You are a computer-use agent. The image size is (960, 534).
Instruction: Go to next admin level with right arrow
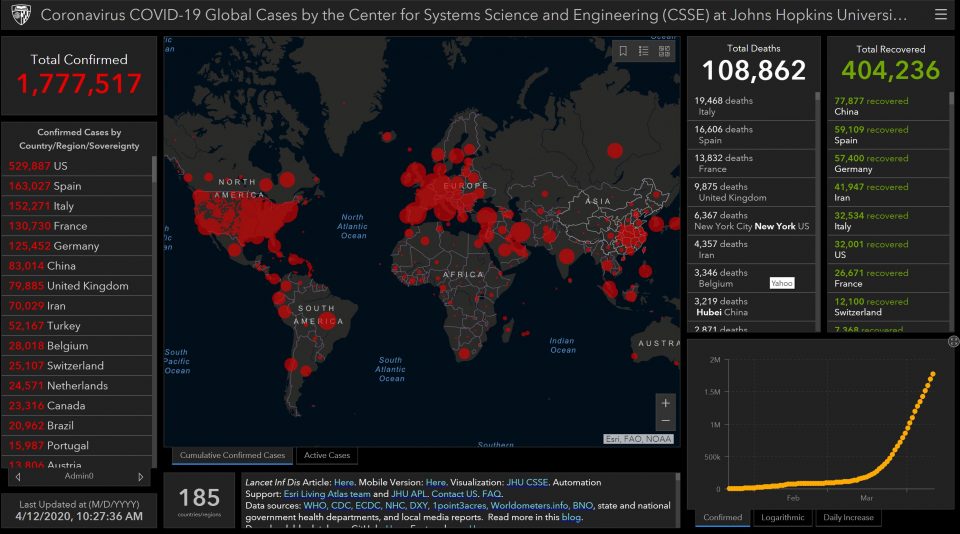[142, 476]
